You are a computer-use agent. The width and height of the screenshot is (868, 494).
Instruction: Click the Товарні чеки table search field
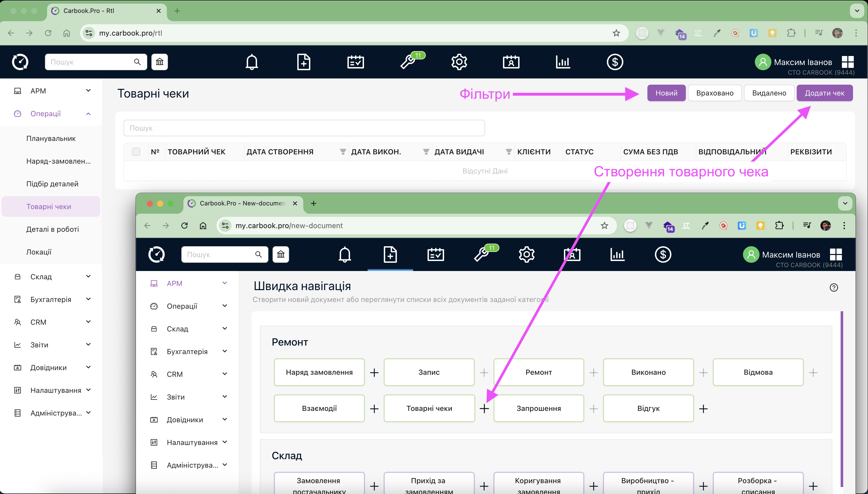[304, 128]
